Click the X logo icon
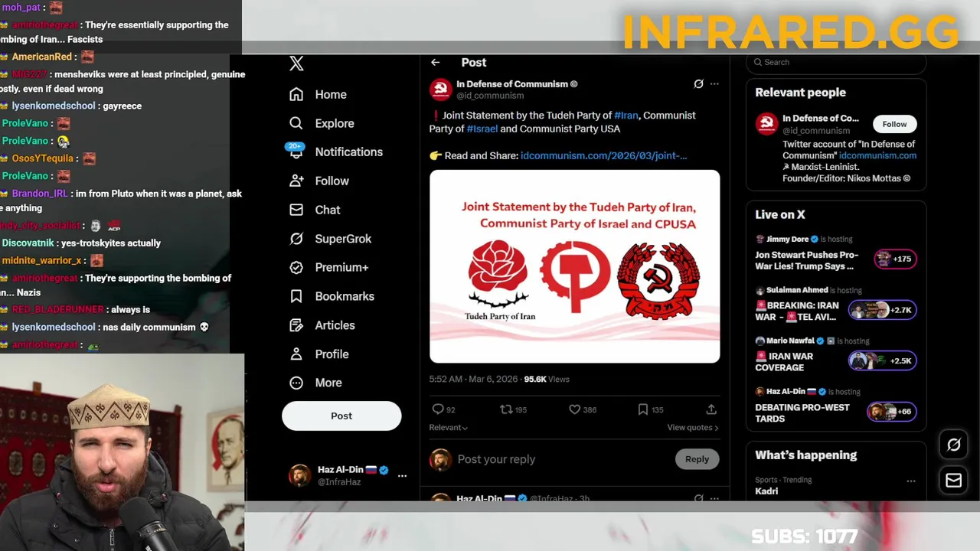Image resolution: width=980 pixels, height=551 pixels. coord(296,64)
